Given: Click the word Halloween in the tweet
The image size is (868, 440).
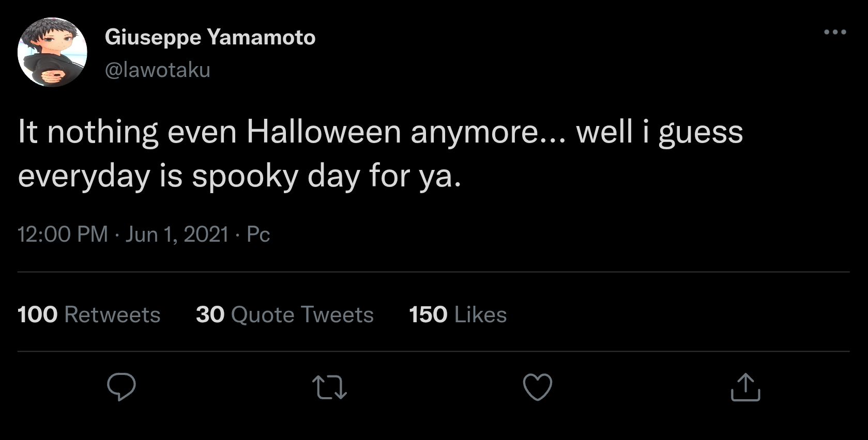Looking at the screenshot, I should (324, 132).
